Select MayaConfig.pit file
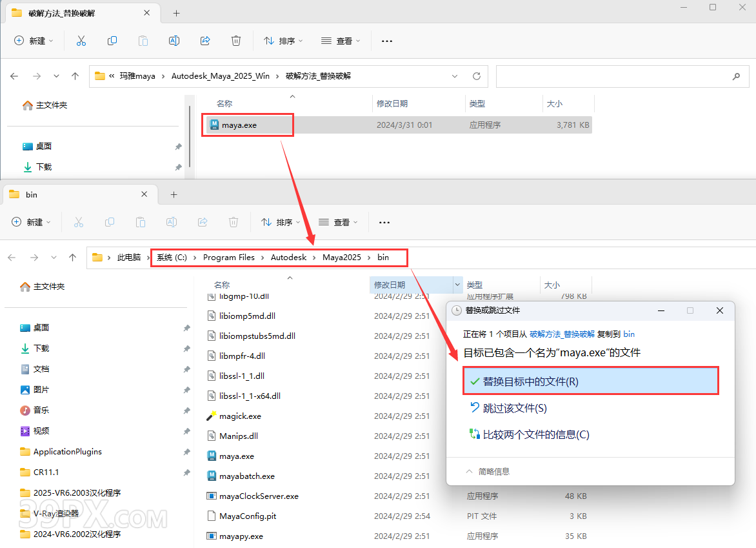 point(247,516)
